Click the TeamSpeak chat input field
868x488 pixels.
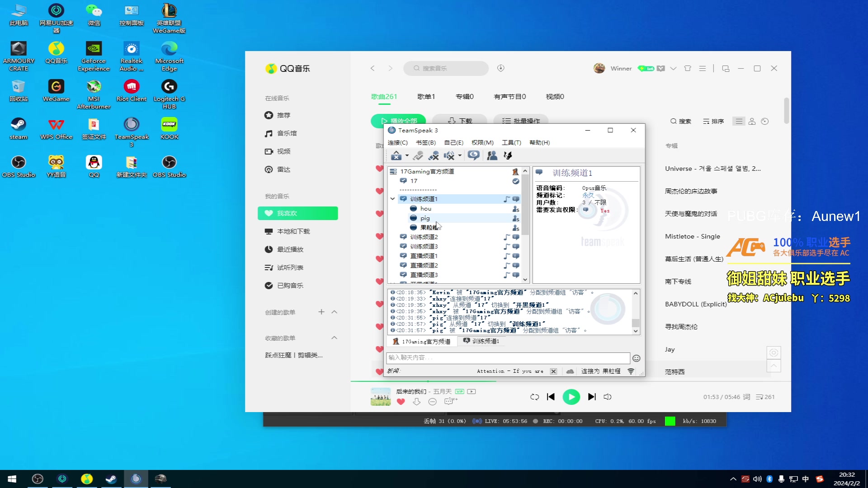coord(508,358)
